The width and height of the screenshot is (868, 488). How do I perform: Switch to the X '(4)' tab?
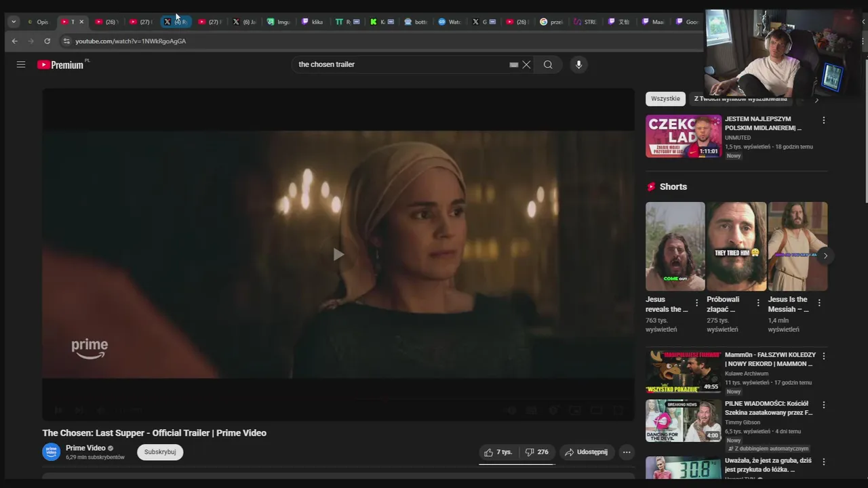[175, 22]
